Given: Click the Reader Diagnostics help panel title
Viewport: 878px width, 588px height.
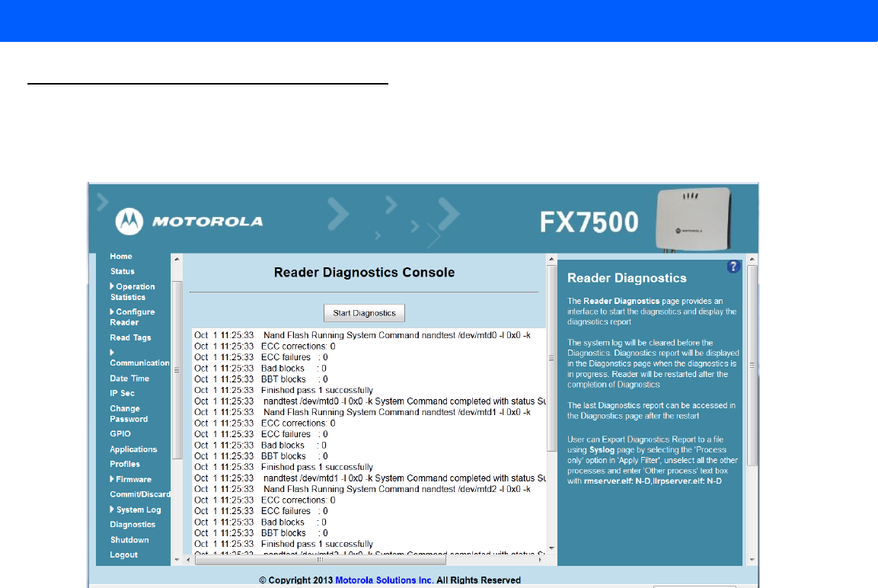Looking at the screenshot, I should point(627,278).
